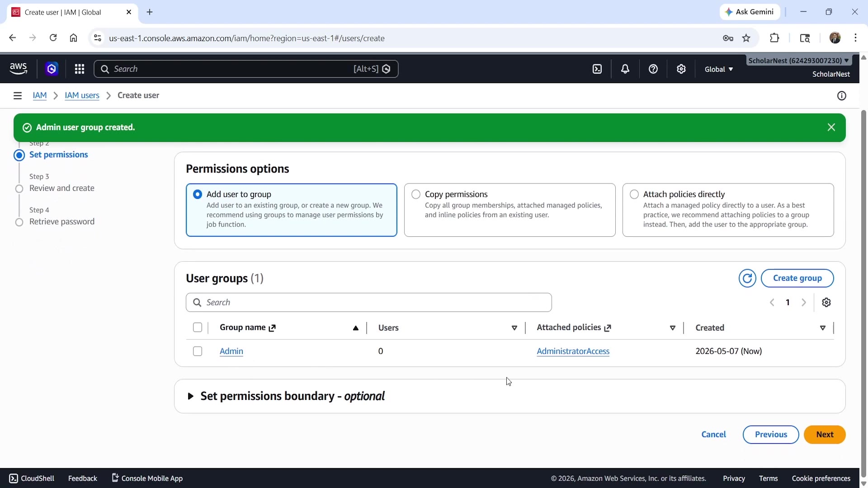Click the Previous button

tap(771, 434)
